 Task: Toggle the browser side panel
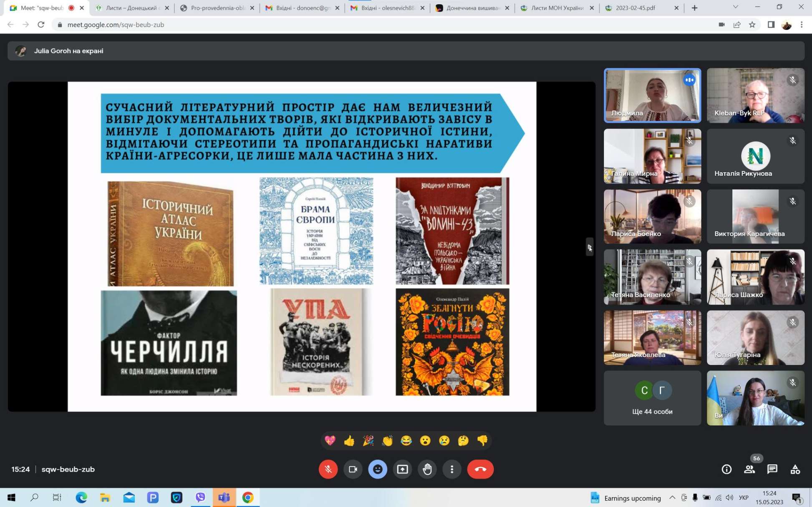pyautogui.click(x=771, y=25)
